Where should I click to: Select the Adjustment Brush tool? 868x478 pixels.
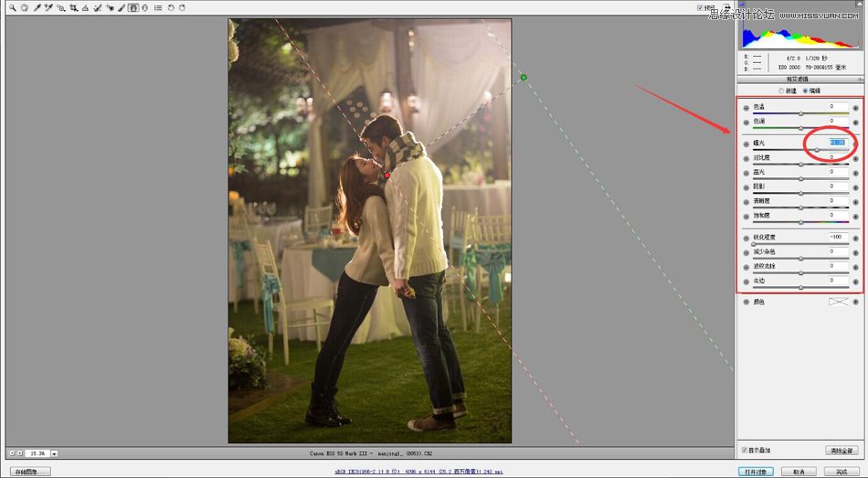(x=122, y=7)
